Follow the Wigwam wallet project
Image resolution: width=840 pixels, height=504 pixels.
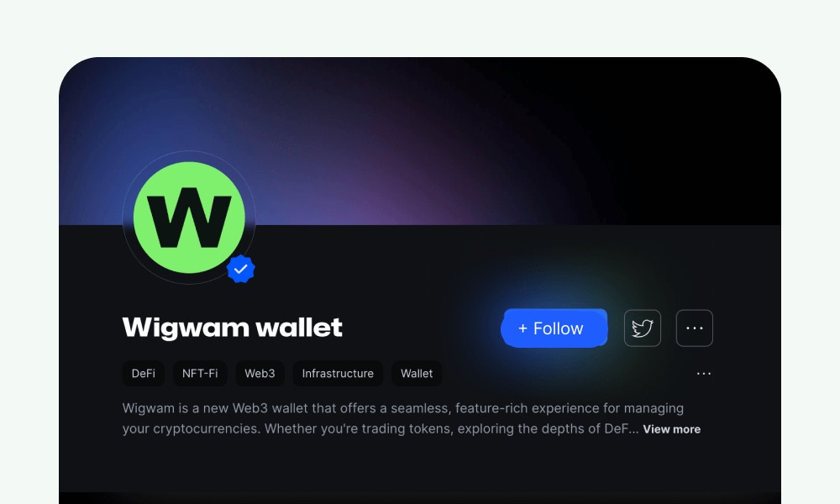554,328
